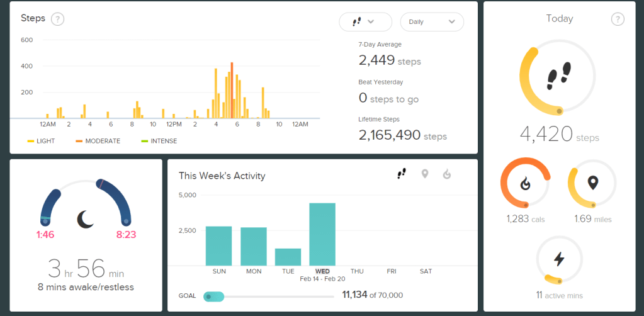The width and height of the screenshot is (644, 316).
Task: Click the big footsteps icon in Today ring
Action: 559,76
